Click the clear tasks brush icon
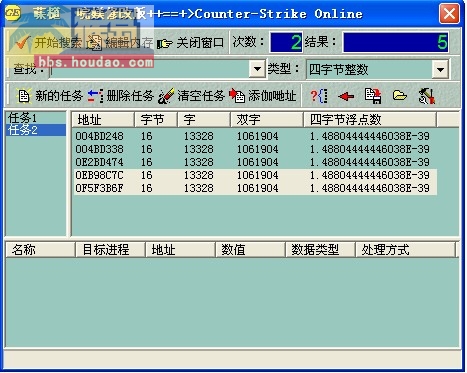Screen dimensions: 467x373 click(x=166, y=96)
